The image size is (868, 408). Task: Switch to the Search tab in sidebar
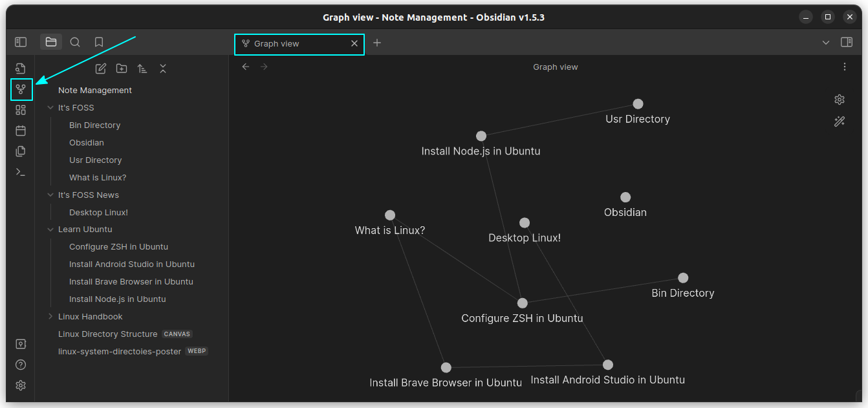75,42
